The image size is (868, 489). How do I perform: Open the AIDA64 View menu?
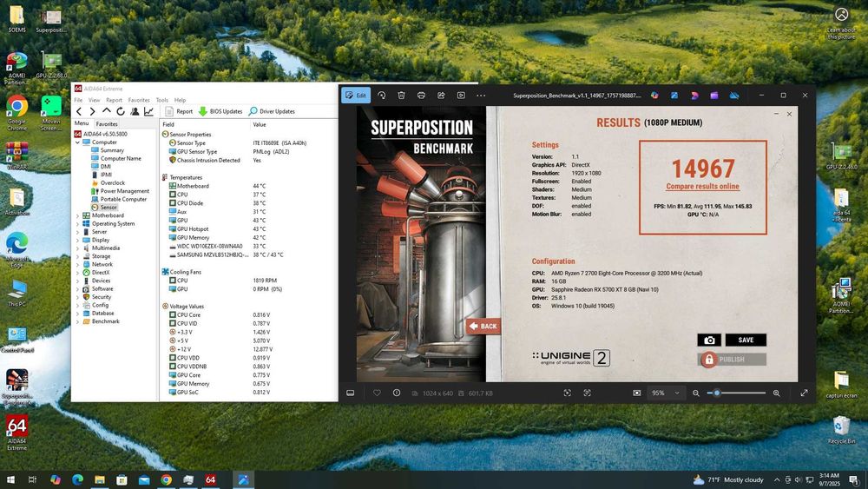click(94, 100)
